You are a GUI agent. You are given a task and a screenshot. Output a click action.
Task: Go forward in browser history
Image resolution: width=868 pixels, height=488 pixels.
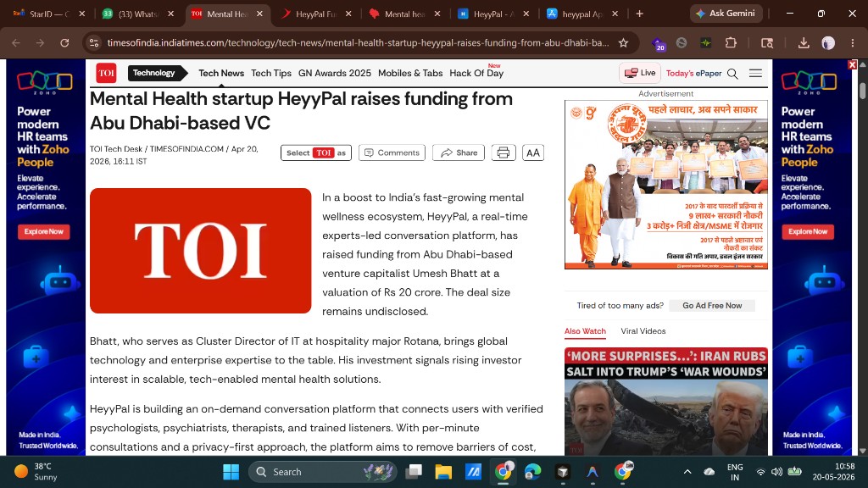click(40, 43)
